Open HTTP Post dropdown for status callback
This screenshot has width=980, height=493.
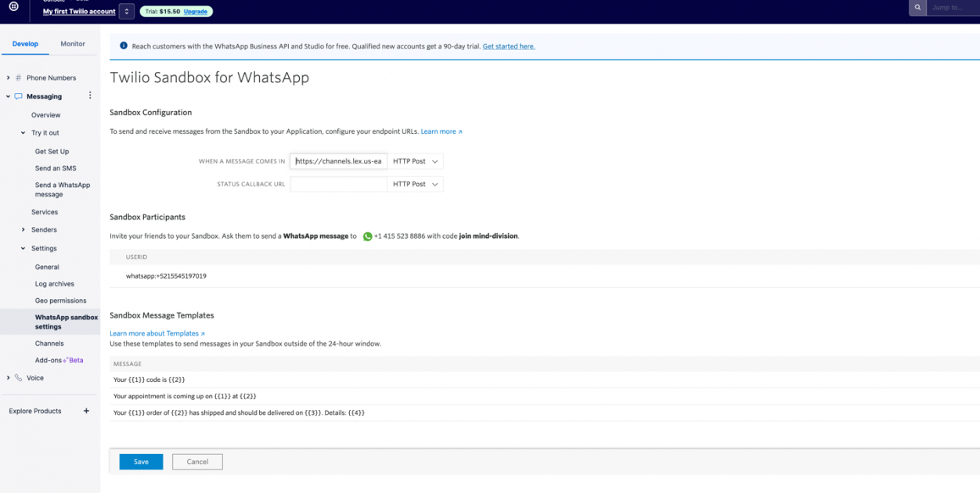415,184
